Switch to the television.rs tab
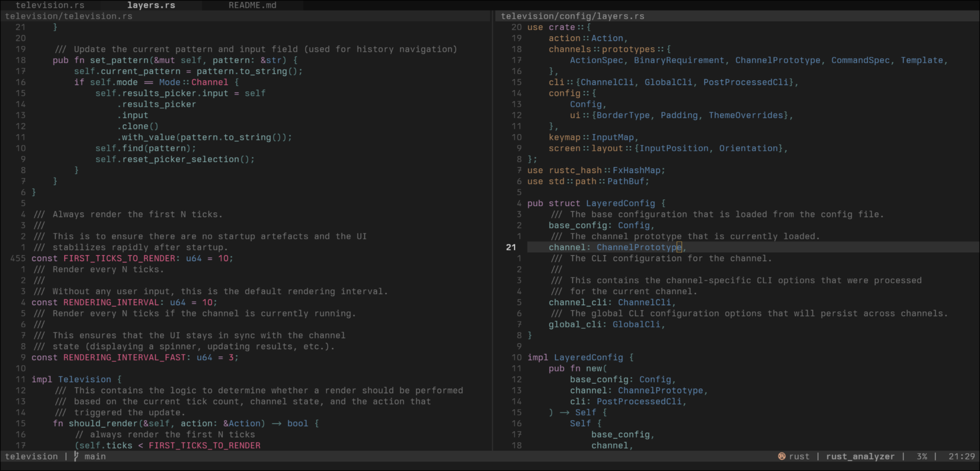Screen dimensions: 980x471 50,5
